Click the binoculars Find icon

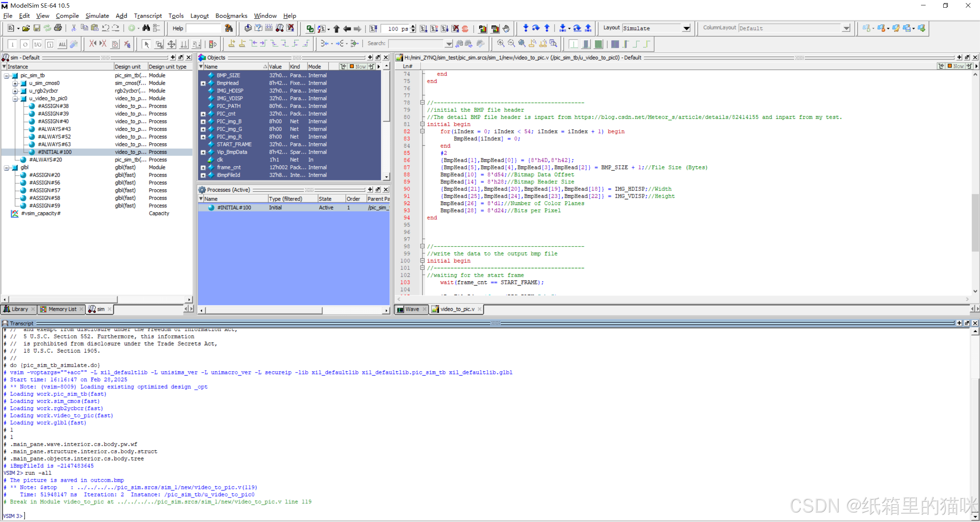click(146, 28)
